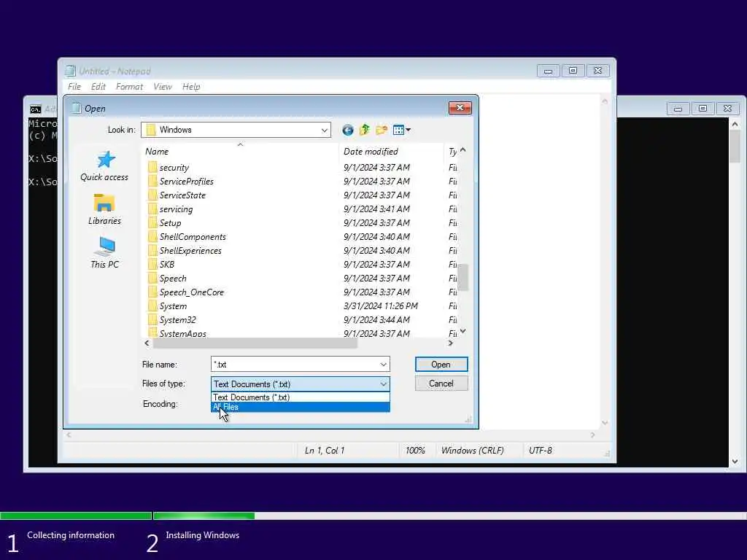The image size is (747, 560).
Task: Select the ServiceState folder
Action: tap(177, 195)
